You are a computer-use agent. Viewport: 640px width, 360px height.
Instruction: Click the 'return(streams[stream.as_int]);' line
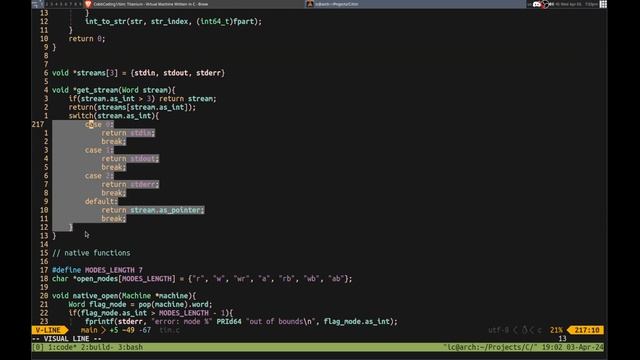pyautogui.click(x=132, y=107)
